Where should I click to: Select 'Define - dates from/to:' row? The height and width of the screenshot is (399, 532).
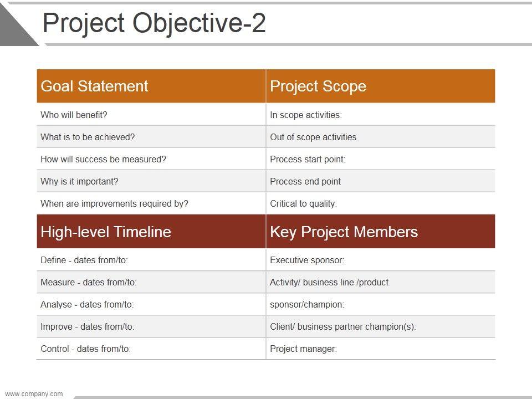coord(88,260)
